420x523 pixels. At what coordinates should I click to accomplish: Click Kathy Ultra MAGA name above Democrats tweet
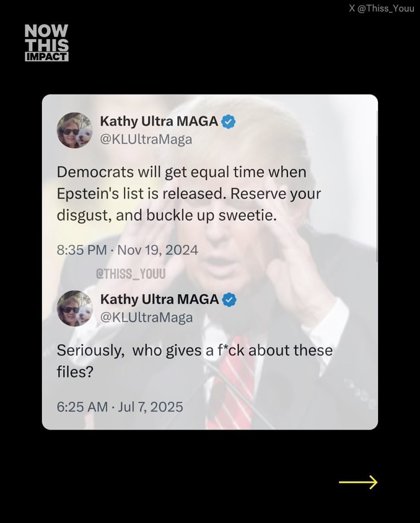[159, 122]
